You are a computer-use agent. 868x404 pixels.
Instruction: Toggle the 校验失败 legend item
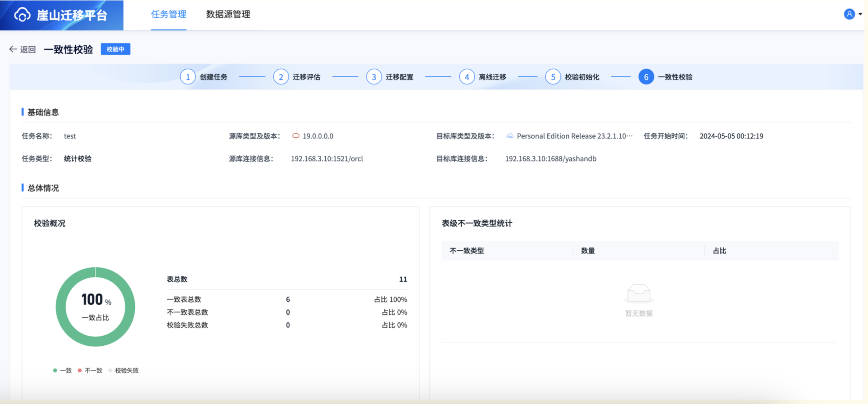tap(124, 370)
